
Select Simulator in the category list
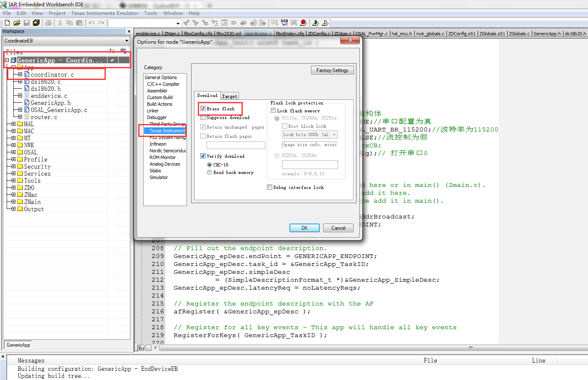(x=159, y=177)
